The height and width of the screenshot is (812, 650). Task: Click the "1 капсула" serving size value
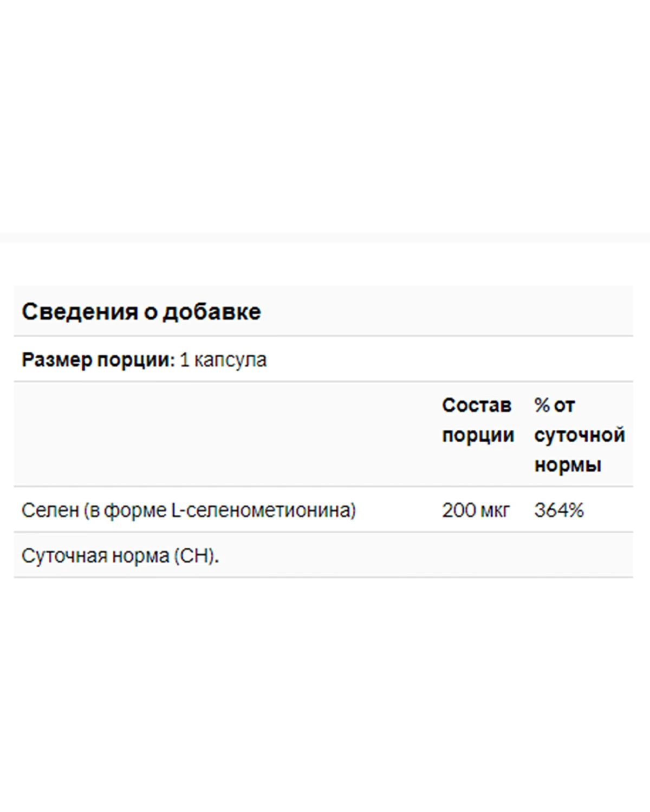point(223,360)
